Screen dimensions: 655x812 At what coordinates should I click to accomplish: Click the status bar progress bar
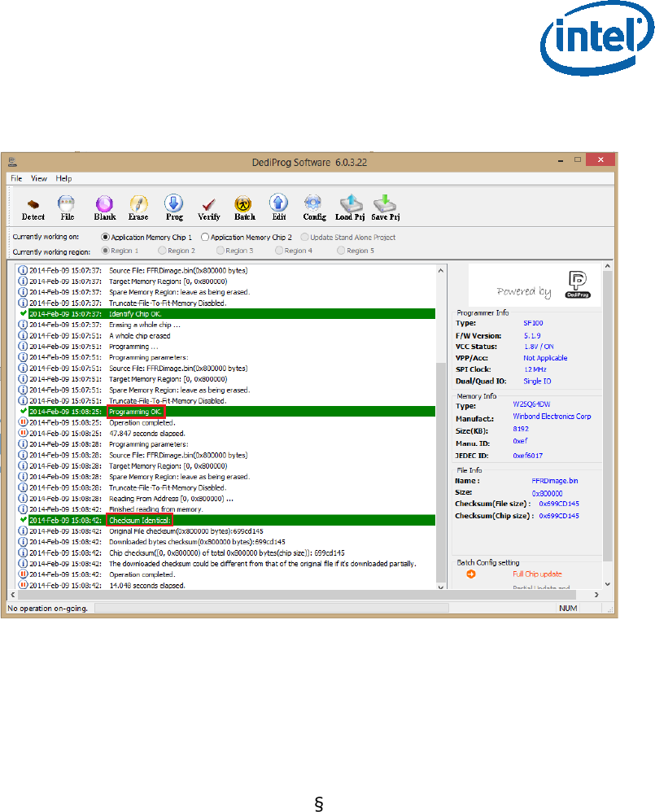click(271, 608)
